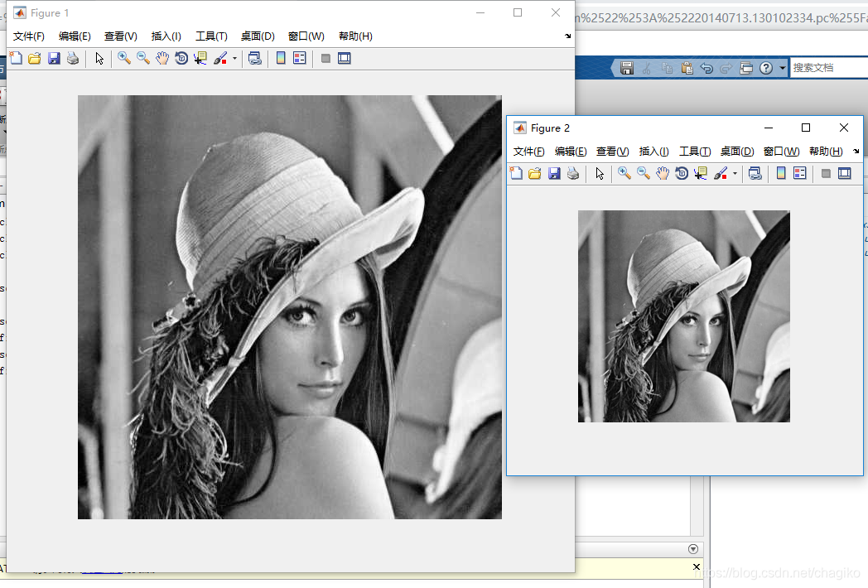Dock Figure 2 using corner arrow

(856, 152)
